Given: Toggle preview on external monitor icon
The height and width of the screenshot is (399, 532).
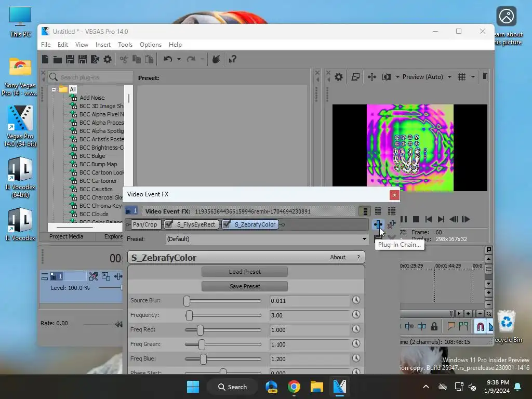Looking at the screenshot, I should (355, 77).
